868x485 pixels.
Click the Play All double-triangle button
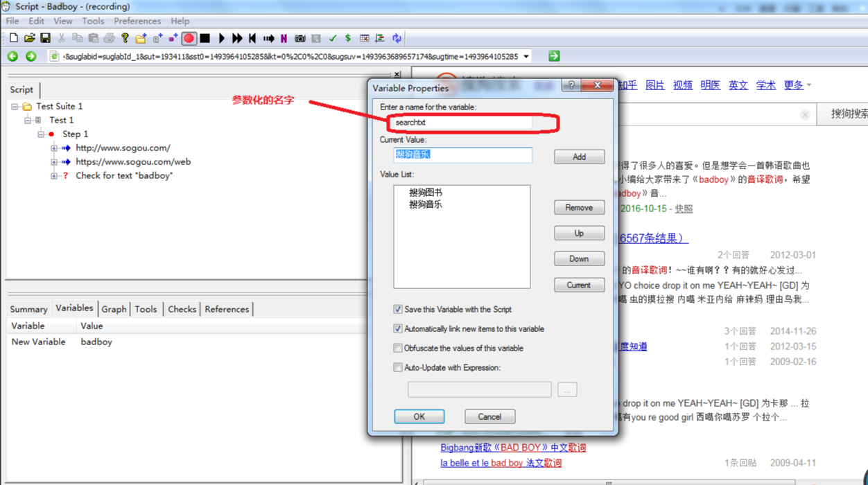(237, 38)
